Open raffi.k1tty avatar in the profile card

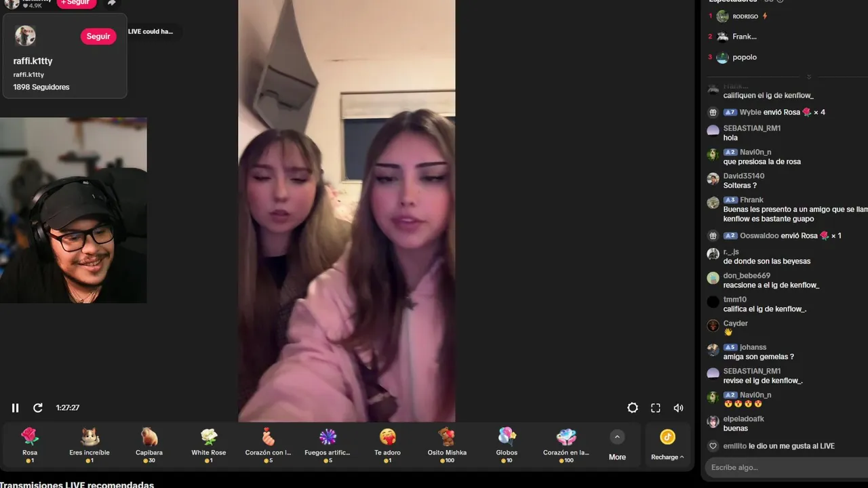pos(25,35)
